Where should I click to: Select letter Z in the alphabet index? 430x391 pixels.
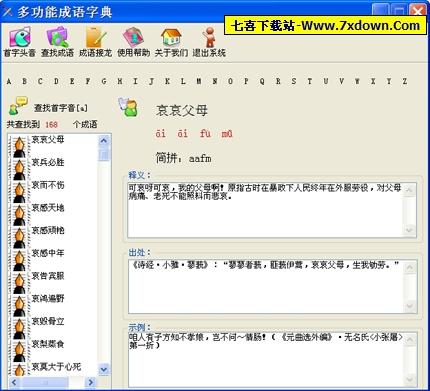click(405, 81)
